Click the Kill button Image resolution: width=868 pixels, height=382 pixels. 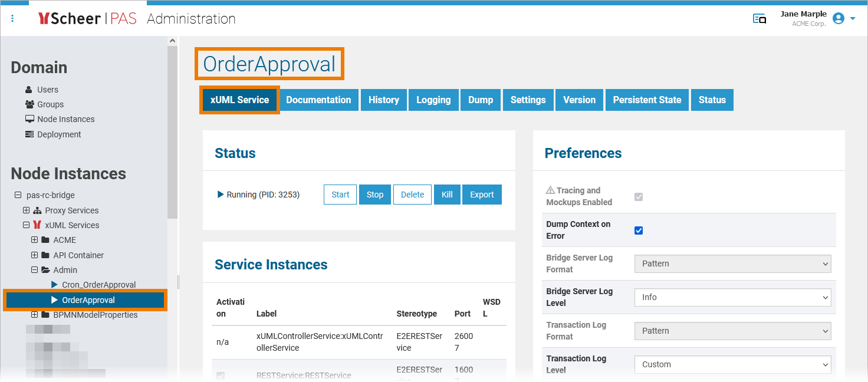447,195
